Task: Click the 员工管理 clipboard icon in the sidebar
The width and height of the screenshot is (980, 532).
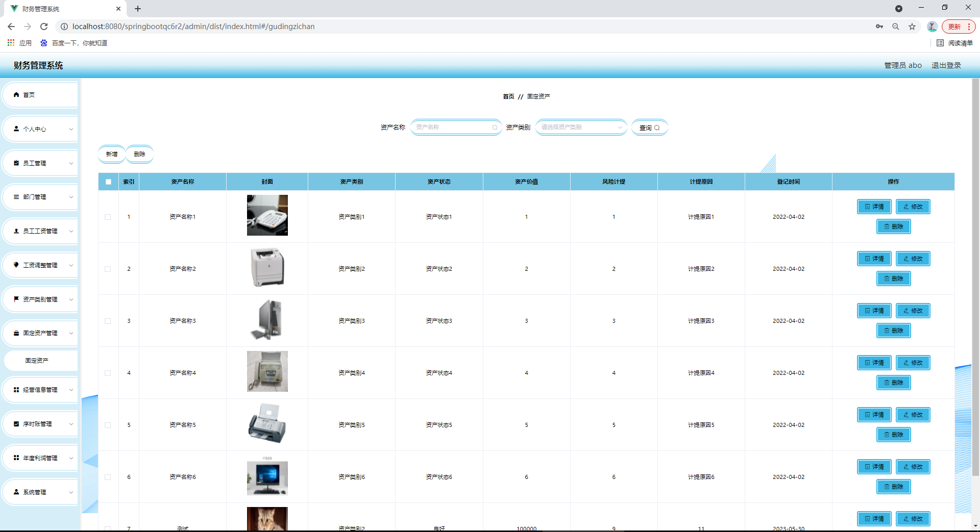Action: pos(16,163)
